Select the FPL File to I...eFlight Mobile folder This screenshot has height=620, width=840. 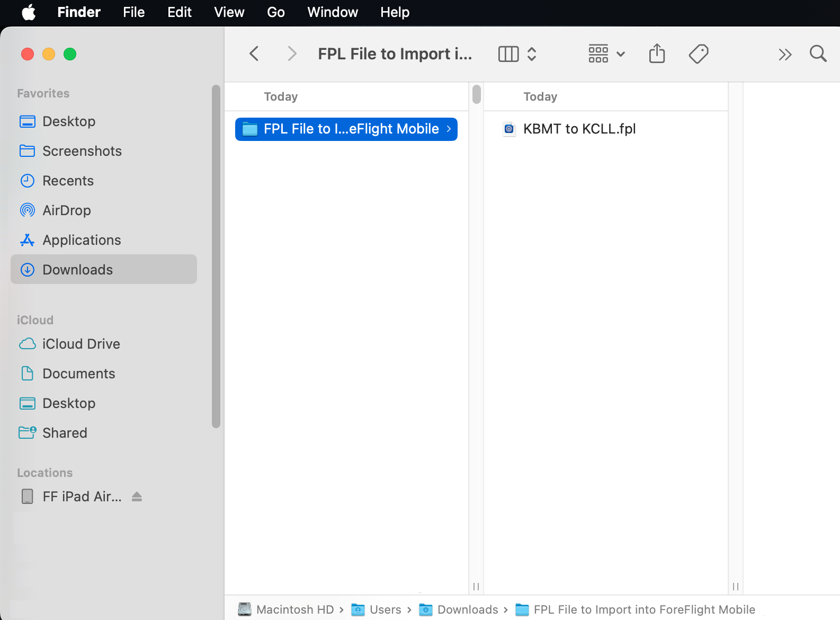[x=346, y=129]
